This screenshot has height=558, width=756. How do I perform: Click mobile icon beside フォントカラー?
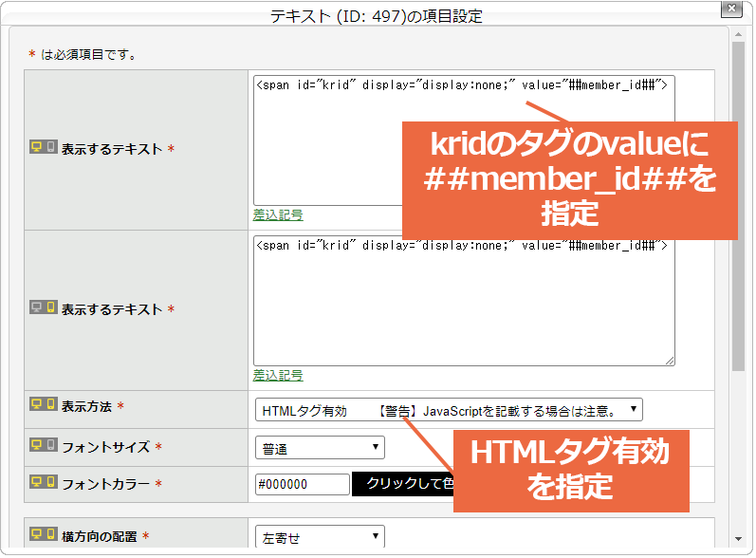[x=50, y=482]
